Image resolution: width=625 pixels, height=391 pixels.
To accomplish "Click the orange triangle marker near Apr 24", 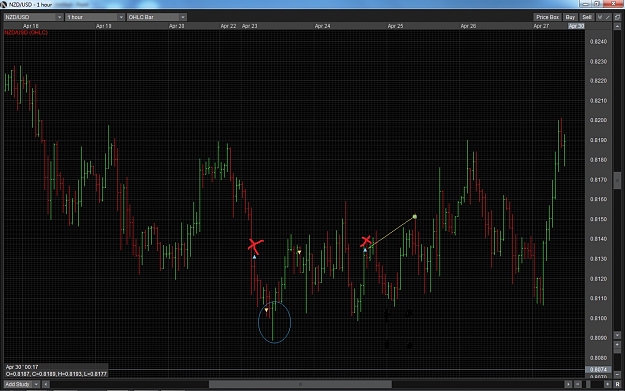I will pyautogui.click(x=299, y=252).
